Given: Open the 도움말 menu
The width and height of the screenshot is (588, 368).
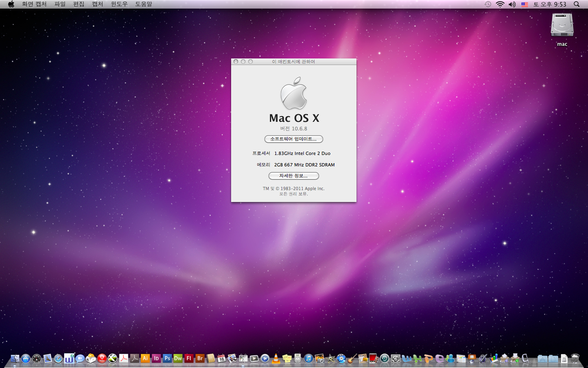Looking at the screenshot, I should coord(143,4).
